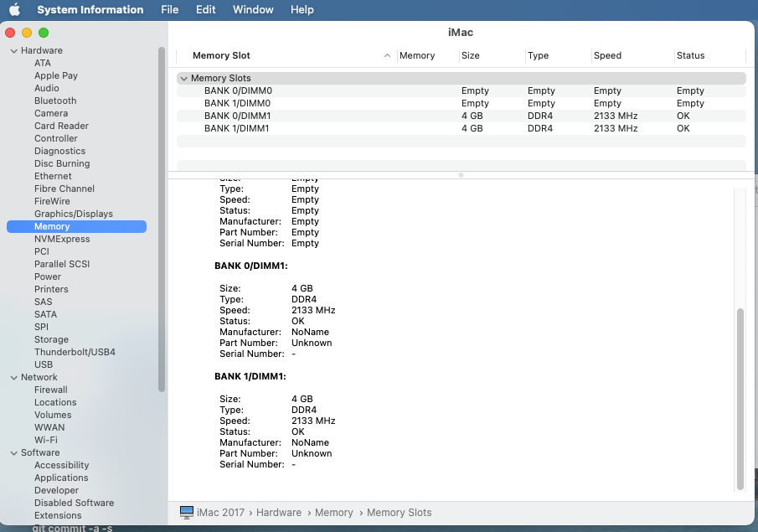
Task: Select Ethernet in the sidebar
Action: (53, 177)
